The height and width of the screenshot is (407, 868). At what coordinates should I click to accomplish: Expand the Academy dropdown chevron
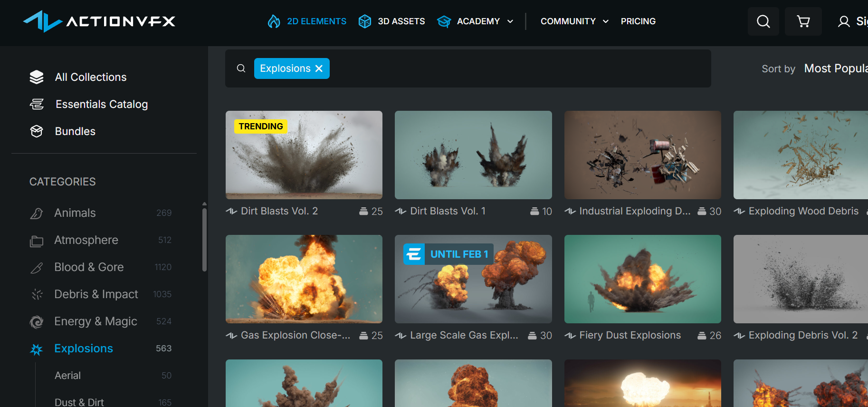(510, 21)
